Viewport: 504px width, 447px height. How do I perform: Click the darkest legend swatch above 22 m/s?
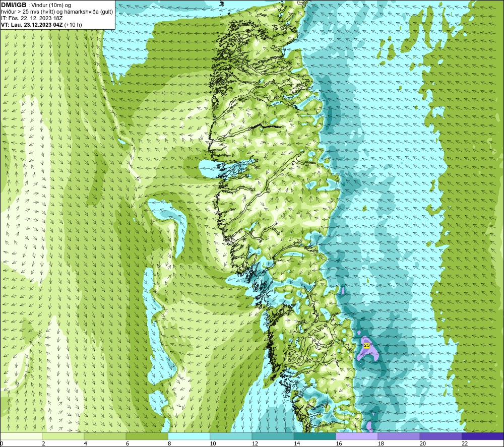[483, 436]
